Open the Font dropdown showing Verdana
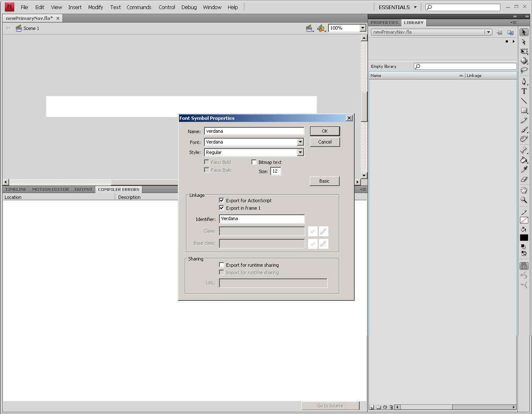This screenshot has width=532, height=414. pyautogui.click(x=300, y=142)
